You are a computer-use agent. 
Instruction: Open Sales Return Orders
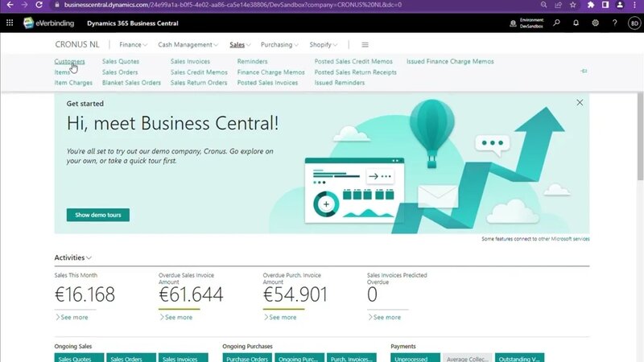pos(199,83)
